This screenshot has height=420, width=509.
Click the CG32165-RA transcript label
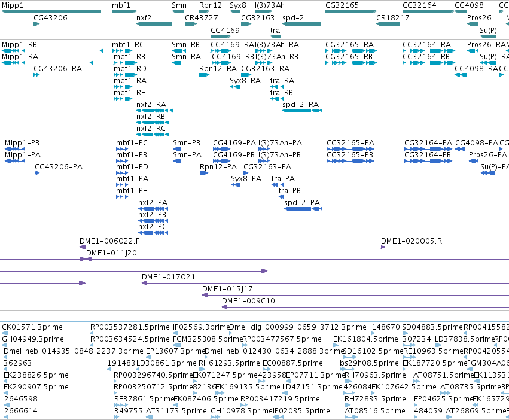pos(350,44)
